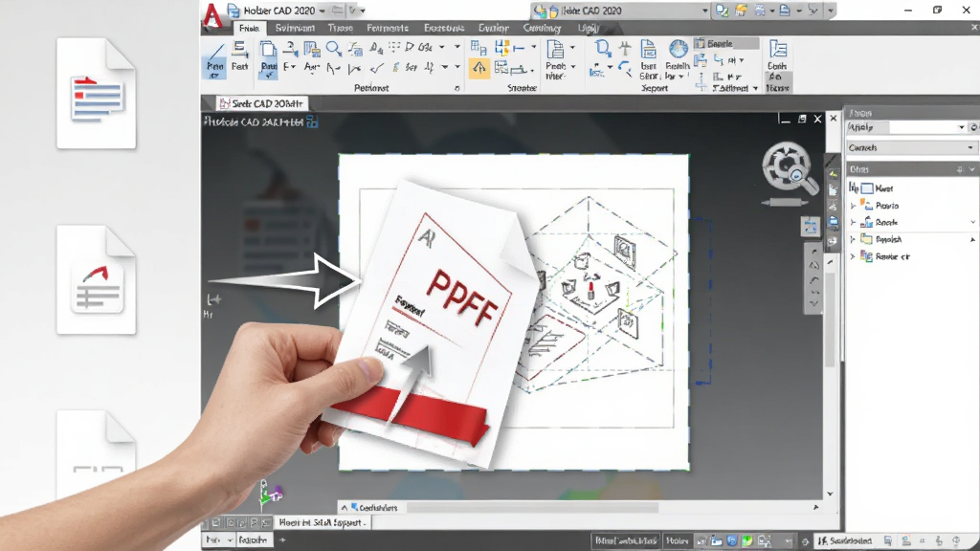Click the globe icon in the ribbon
This screenshot has height=551, width=980.
(678, 50)
